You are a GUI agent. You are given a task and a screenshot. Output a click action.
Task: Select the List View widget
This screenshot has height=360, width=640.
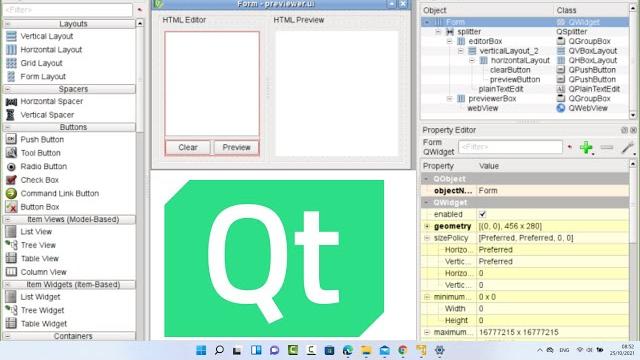coord(36,232)
